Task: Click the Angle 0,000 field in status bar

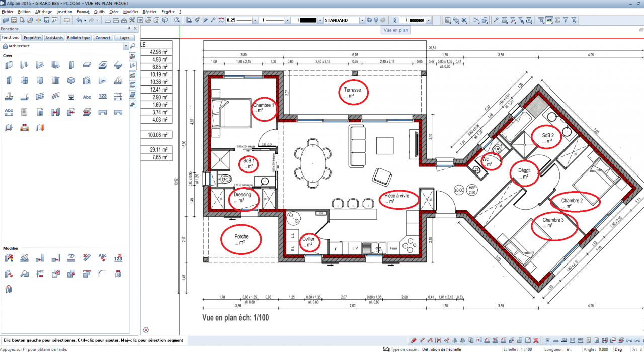Action: 596,349
